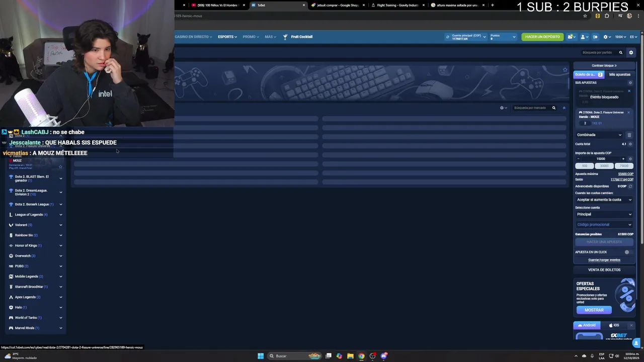
Task: Add banner event to favorites star
Action: (565, 70)
